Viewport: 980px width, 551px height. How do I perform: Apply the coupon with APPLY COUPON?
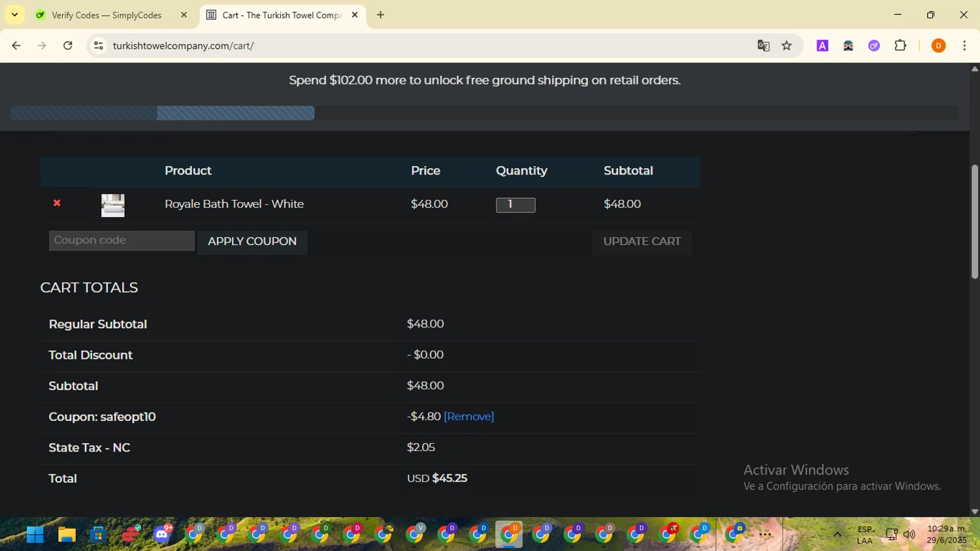[252, 242]
